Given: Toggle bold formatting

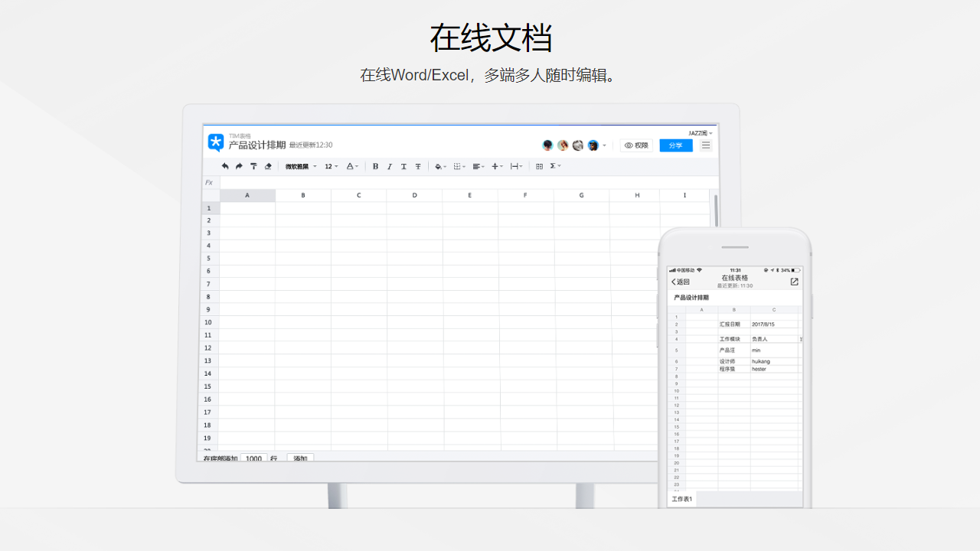Looking at the screenshot, I should coord(375,166).
